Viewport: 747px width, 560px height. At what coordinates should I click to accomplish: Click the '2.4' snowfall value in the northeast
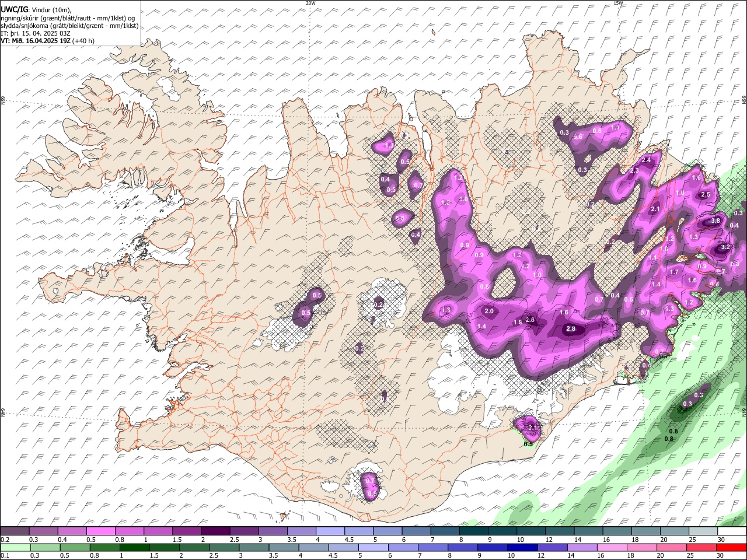(x=646, y=160)
